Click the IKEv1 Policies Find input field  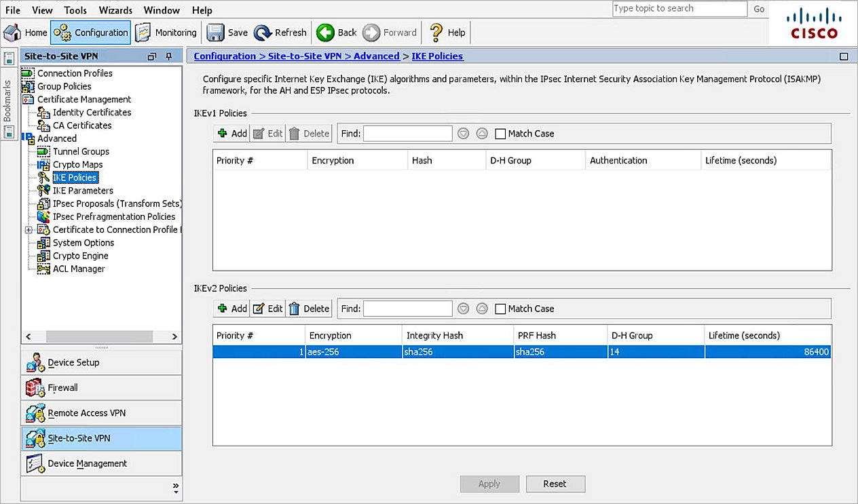coord(407,134)
